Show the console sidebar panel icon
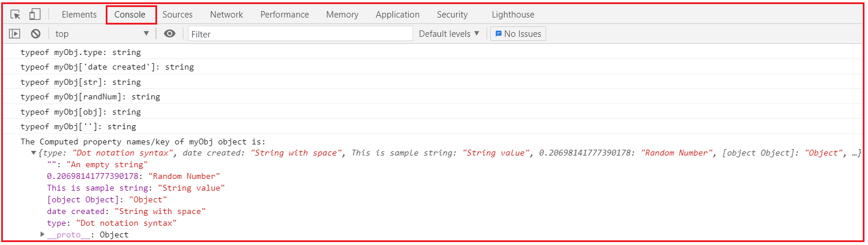The image size is (868, 245). pos(15,34)
